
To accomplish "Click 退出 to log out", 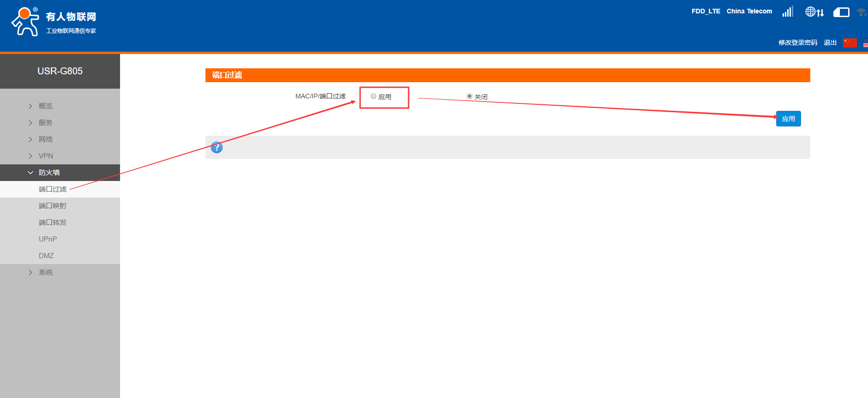I will click(x=830, y=42).
